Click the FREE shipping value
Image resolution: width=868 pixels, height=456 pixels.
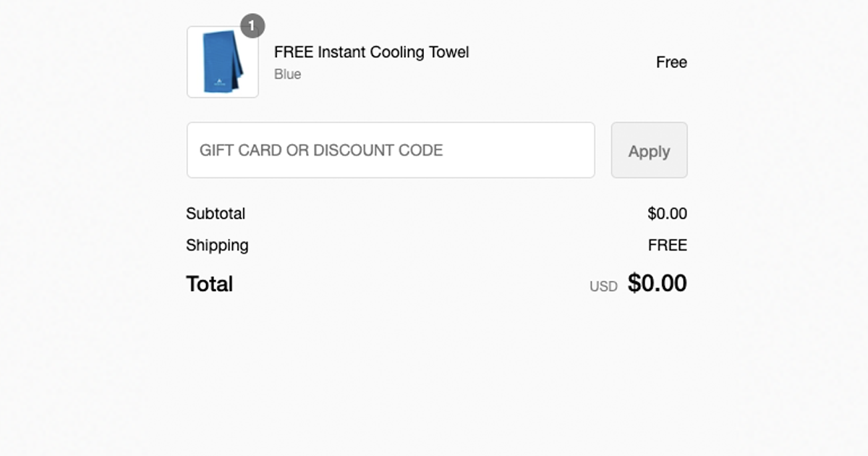tap(667, 245)
